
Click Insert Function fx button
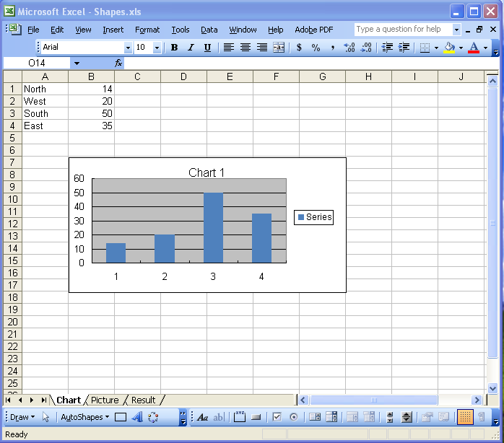[x=118, y=63]
